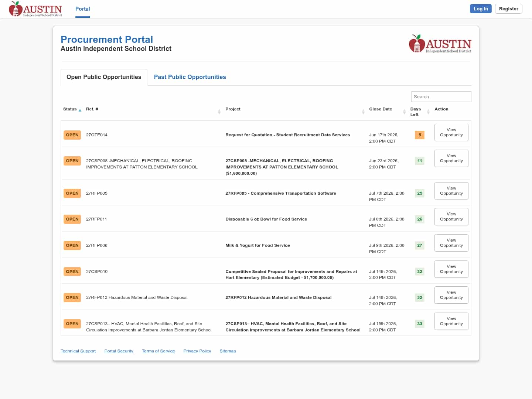Screen dimensions: 532x399
Task: Click in the Search input field
Action: (x=441, y=96)
